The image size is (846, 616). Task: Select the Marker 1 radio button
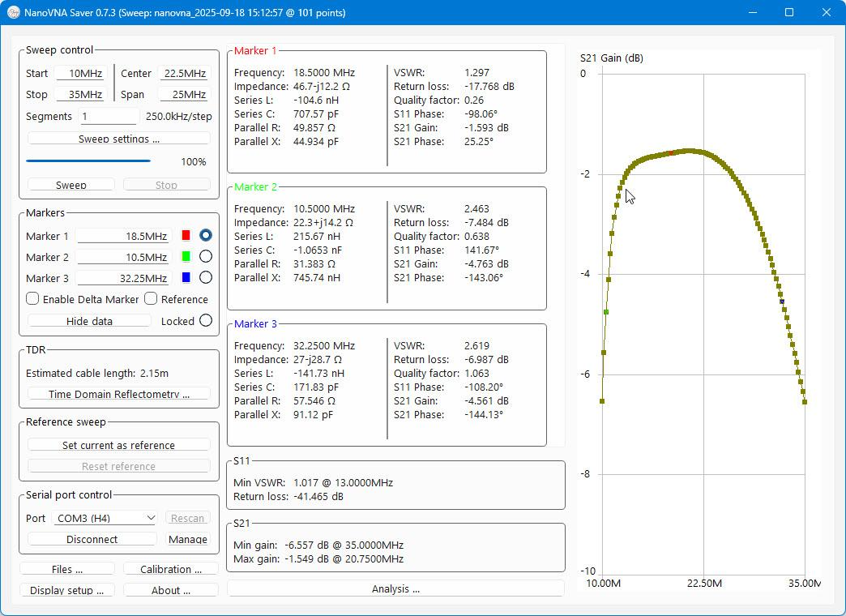pos(206,235)
